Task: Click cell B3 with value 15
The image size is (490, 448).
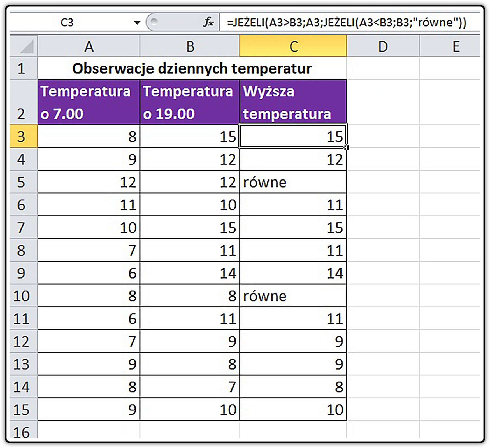Action: pyautogui.click(x=190, y=136)
